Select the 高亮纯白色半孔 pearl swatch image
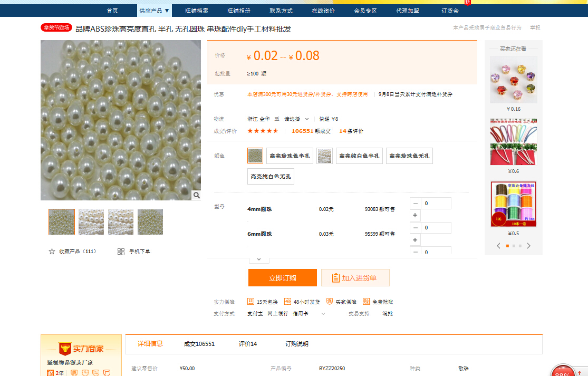The height and width of the screenshot is (376, 588). (324, 156)
